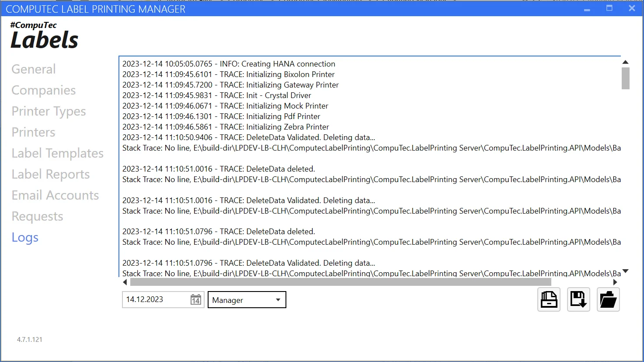This screenshot has width=644, height=362.
Task: Click the scroll down arrow of log view
Action: (625, 271)
